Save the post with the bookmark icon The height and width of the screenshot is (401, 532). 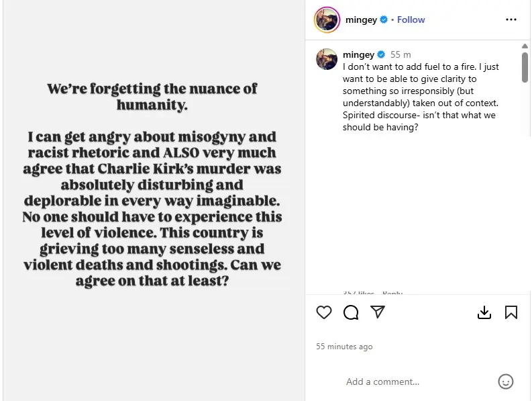coord(511,312)
